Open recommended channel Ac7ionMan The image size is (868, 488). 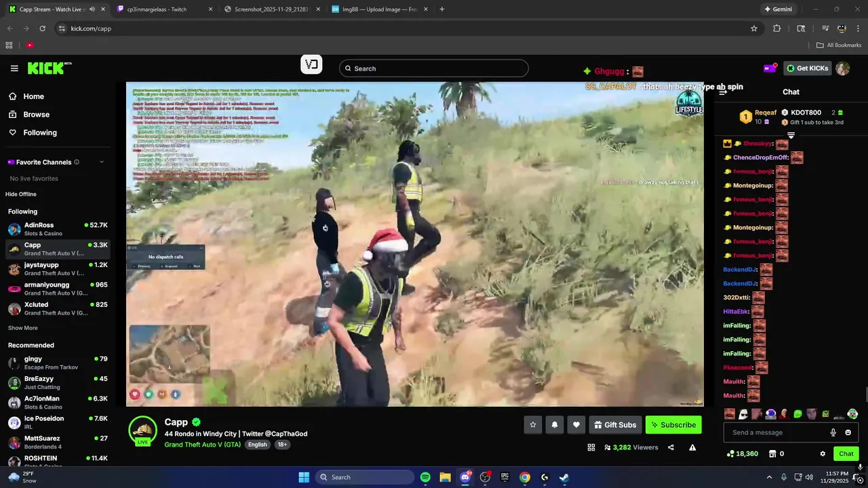tap(58, 403)
